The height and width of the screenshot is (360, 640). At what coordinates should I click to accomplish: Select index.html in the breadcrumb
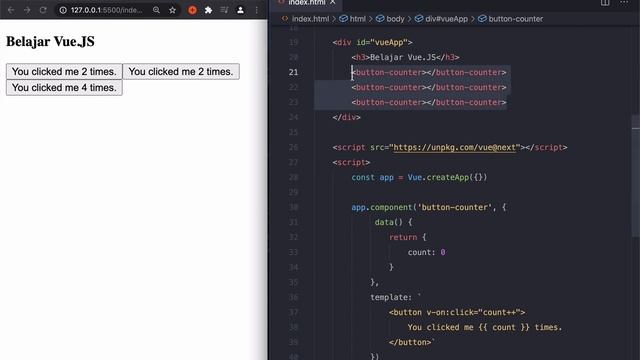click(x=310, y=19)
